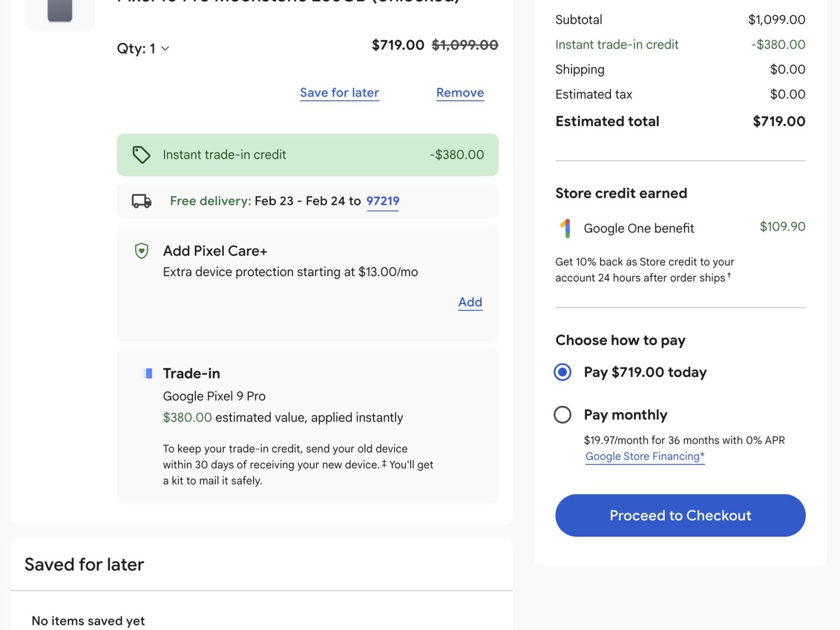Viewport: 840px width, 630px height.
Task: Click the Instant trade-in credit banner
Action: coord(307,155)
